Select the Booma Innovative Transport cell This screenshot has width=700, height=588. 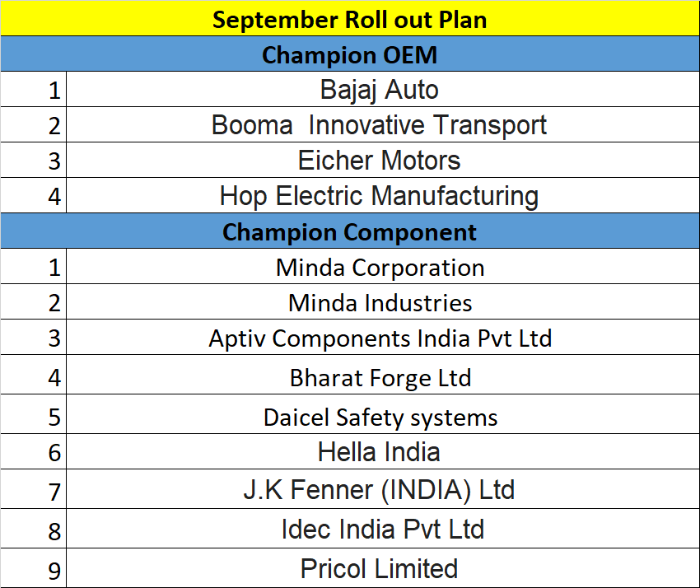[383, 124]
